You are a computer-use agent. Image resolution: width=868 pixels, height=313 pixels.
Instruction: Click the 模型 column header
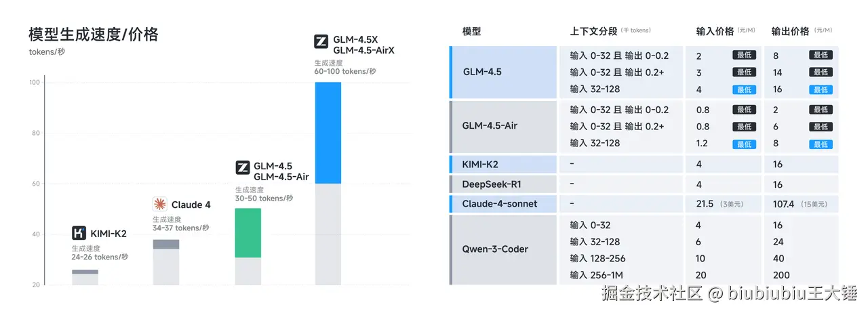(471, 31)
